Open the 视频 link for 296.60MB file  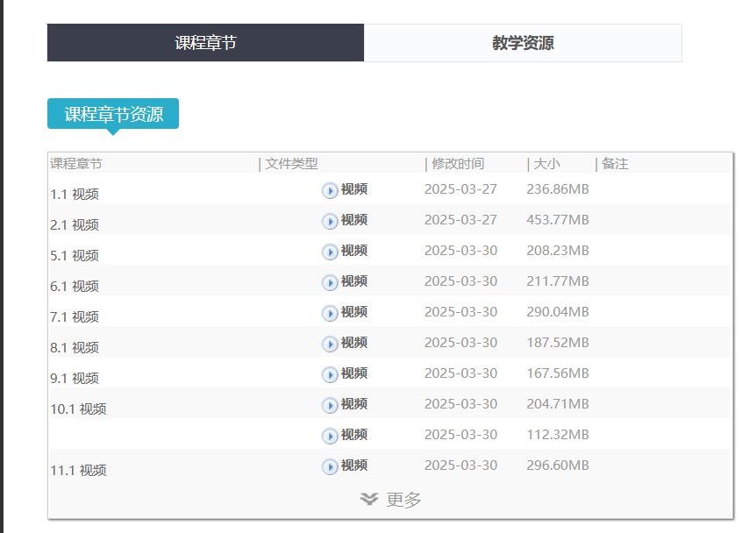(x=354, y=465)
